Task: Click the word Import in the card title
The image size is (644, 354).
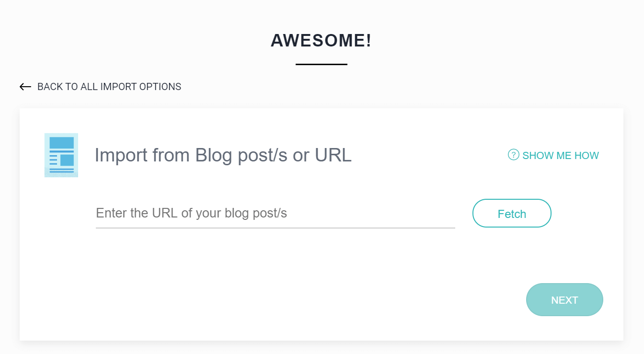Action: (x=121, y=155)
